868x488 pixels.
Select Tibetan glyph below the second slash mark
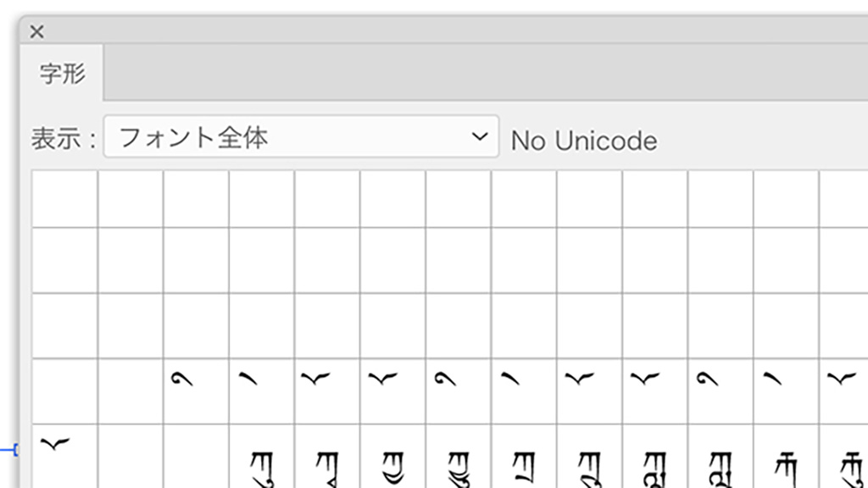click(x=524, y=466)
